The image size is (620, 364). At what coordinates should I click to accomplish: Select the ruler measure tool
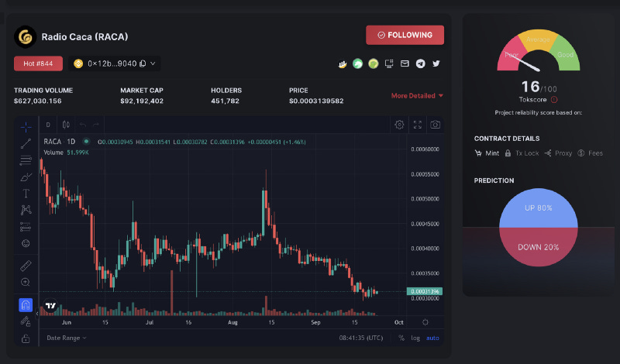(x=26, y=266)
